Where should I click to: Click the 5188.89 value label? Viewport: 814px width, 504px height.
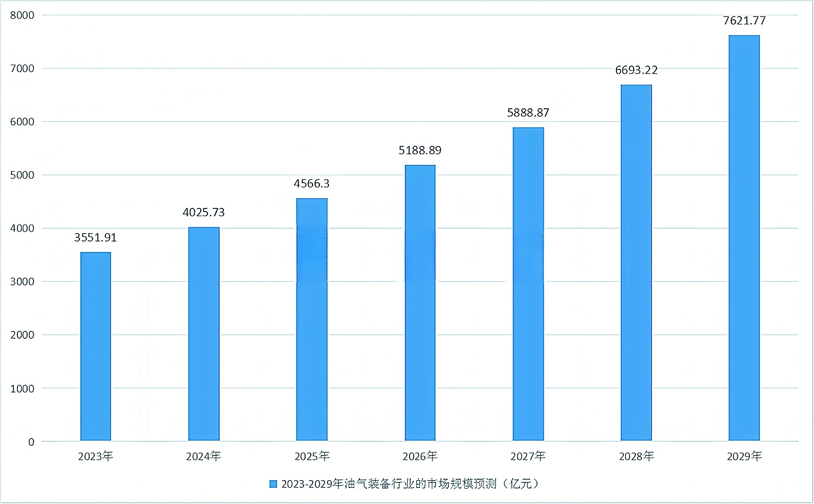point(420,151)
